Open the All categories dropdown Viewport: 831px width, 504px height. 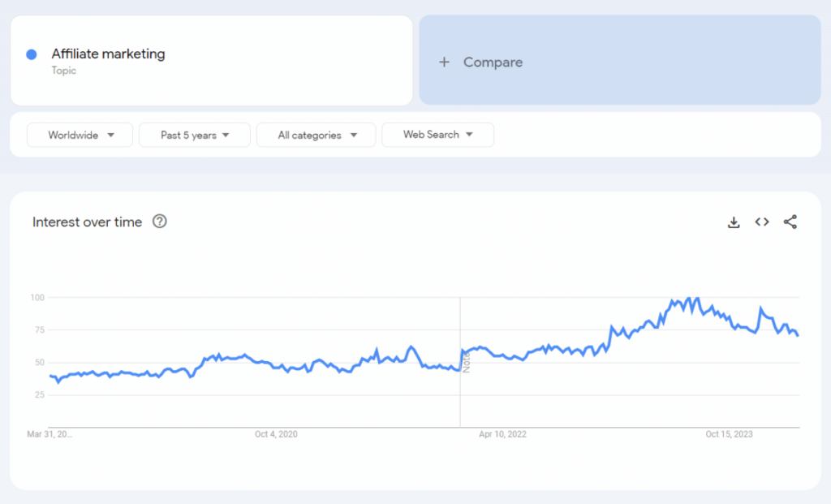pos(316,136)
